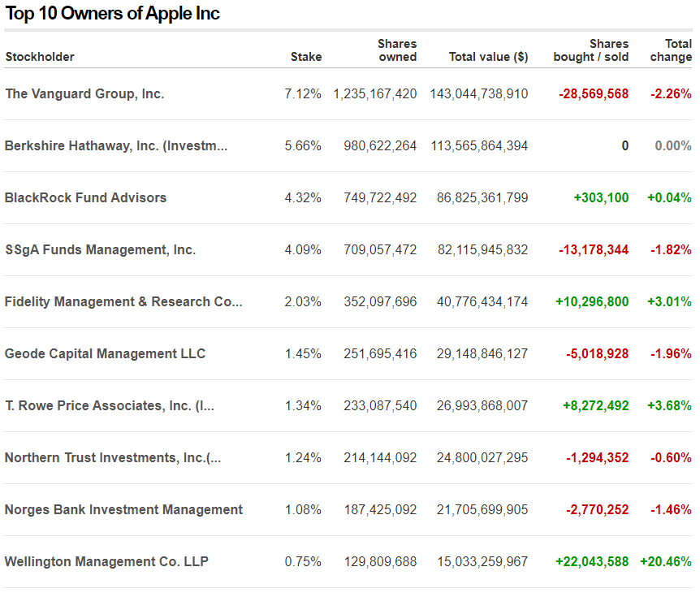Select BlackRock Fund Advisors stockholder name

pyautogui.click(x=86, y=197)
